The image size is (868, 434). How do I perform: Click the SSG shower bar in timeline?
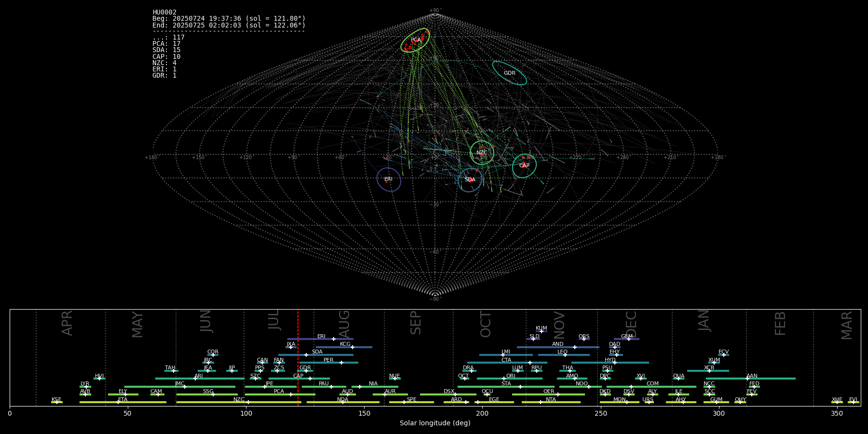[x=207, y=394]
